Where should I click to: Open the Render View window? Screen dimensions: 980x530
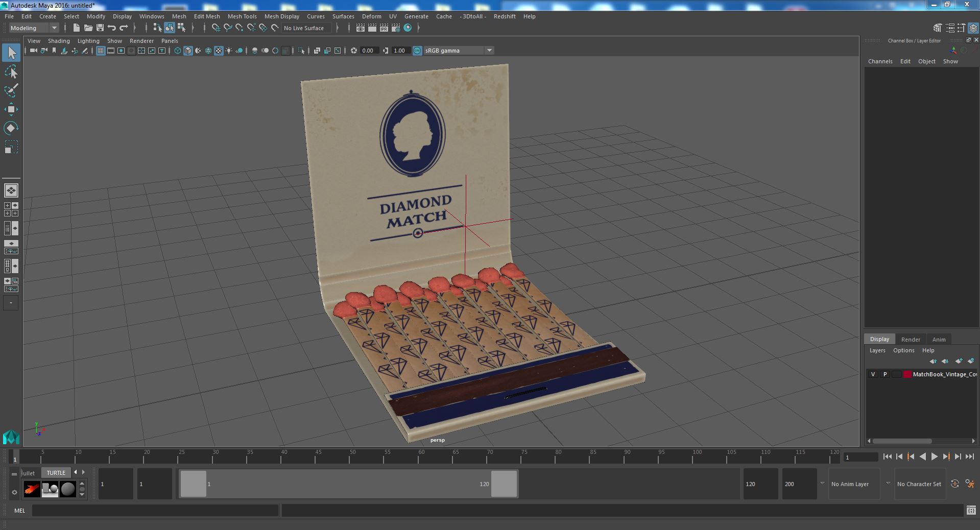point(361,28)
